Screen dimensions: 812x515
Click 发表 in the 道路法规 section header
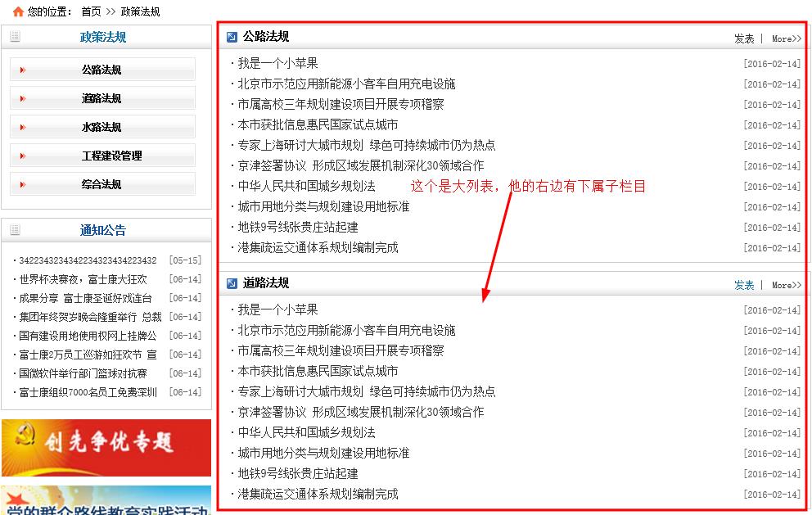(x=743, y=285)
